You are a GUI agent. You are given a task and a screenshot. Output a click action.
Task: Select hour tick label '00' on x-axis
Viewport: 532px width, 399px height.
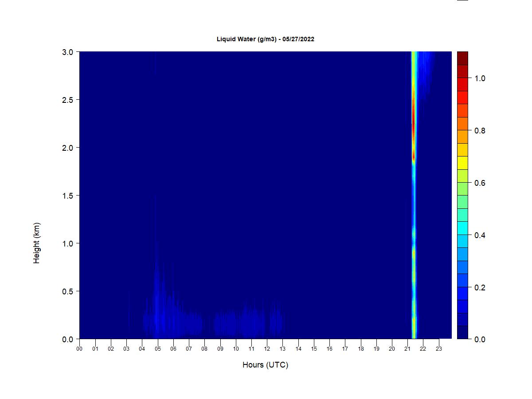[x=80, y=349]
